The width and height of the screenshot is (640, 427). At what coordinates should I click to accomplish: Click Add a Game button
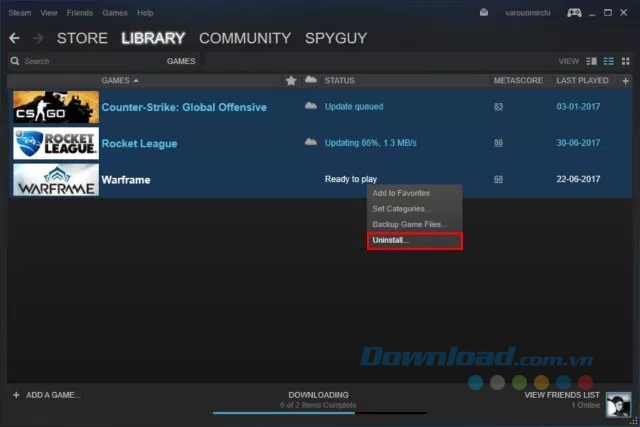click(46, 395)
